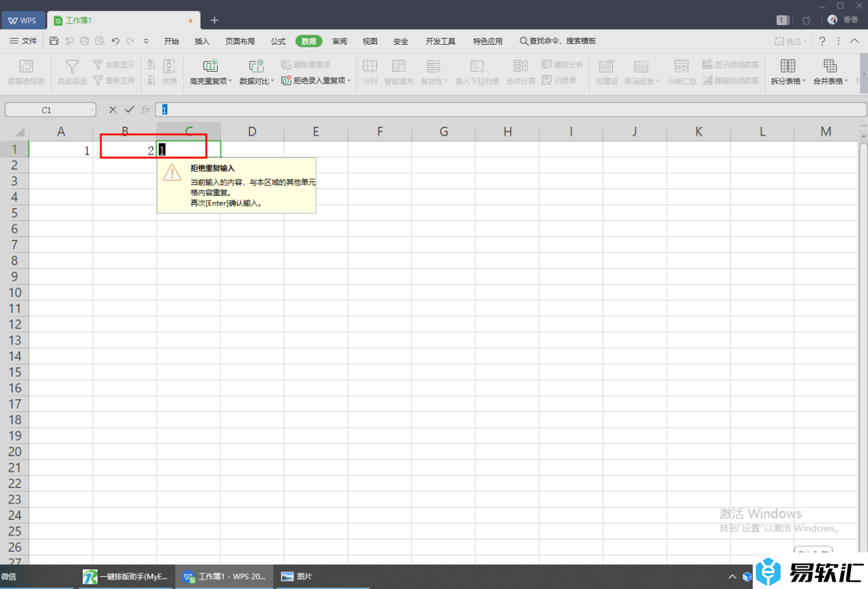868x589 pixels.
Task: Open the 特色应用 ribbon tab
Action: coord(488,41)
